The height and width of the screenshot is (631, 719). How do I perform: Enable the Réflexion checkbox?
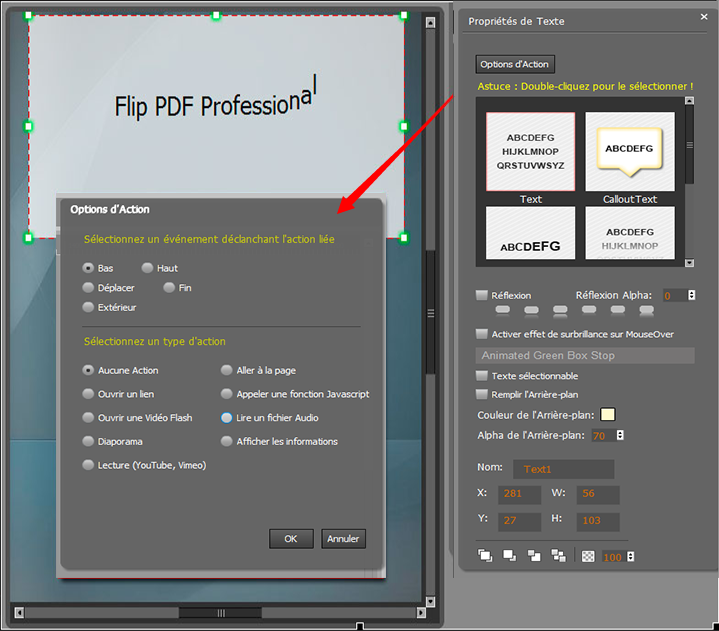click(481, 295)
